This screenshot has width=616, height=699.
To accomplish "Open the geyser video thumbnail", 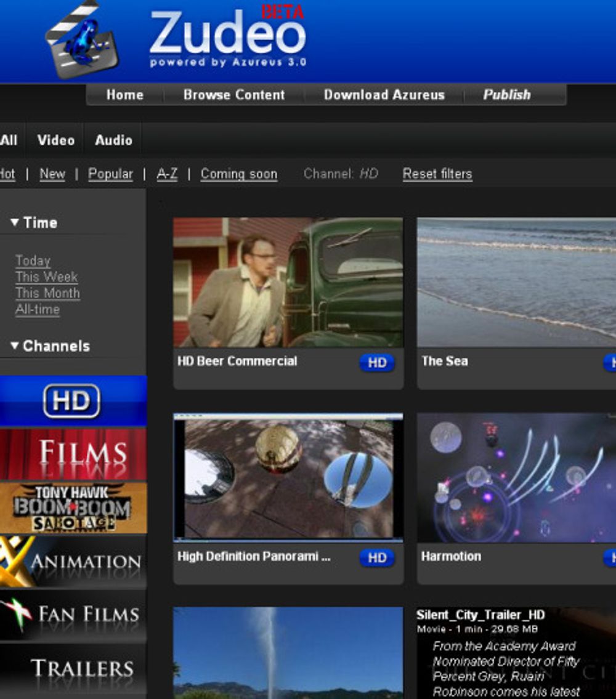I will point(288,653).
